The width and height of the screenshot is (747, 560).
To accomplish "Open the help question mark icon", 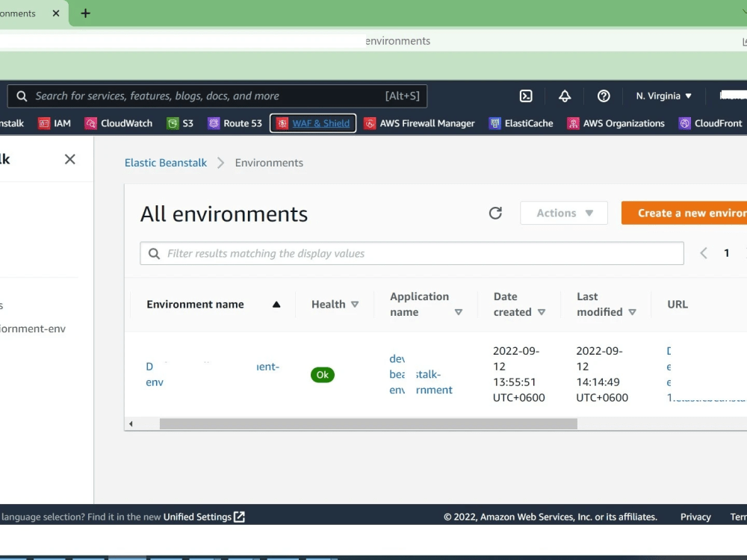I will [604, 96].
